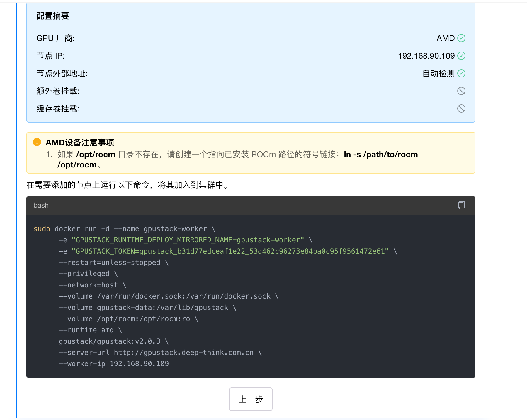Select the 配置摘要 heading text

53,16
